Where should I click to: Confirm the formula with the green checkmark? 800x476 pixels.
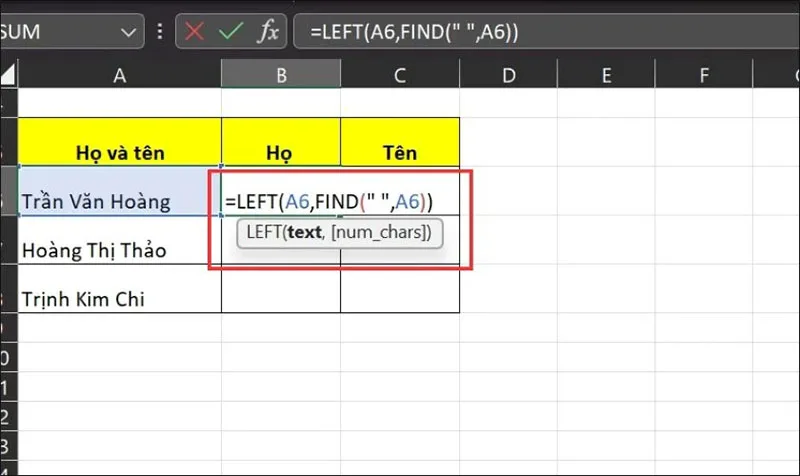click(231, 32)
